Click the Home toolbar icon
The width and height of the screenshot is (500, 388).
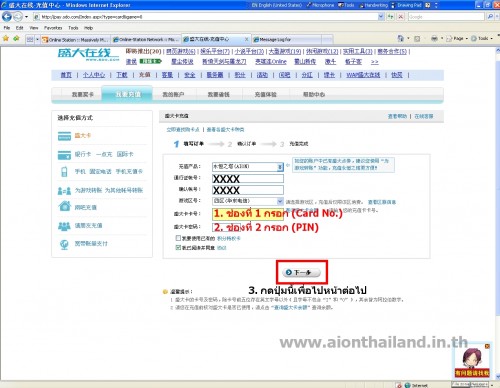click(x=401, y=39)
